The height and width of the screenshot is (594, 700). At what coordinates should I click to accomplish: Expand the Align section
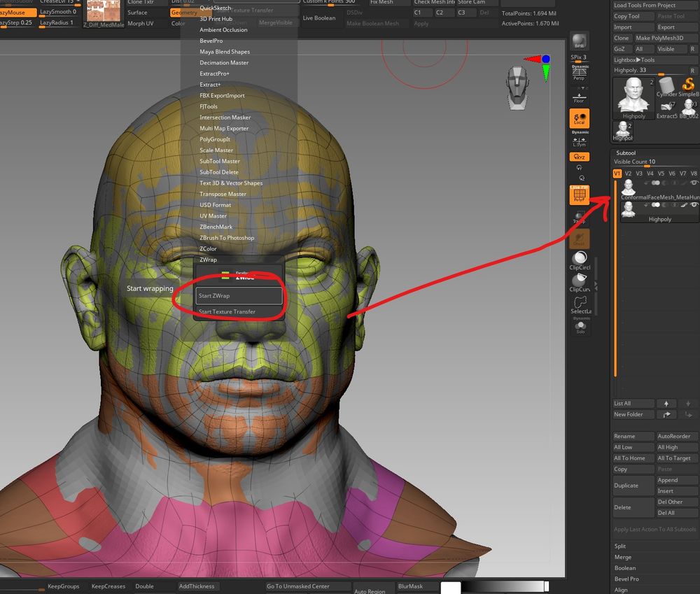(x=621, y=590)
